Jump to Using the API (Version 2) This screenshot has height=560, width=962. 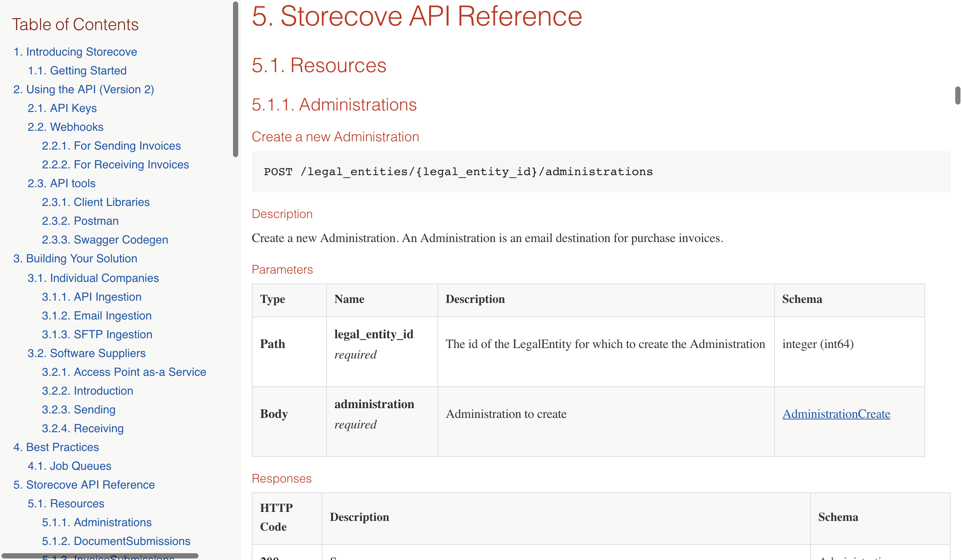point(83,89)
